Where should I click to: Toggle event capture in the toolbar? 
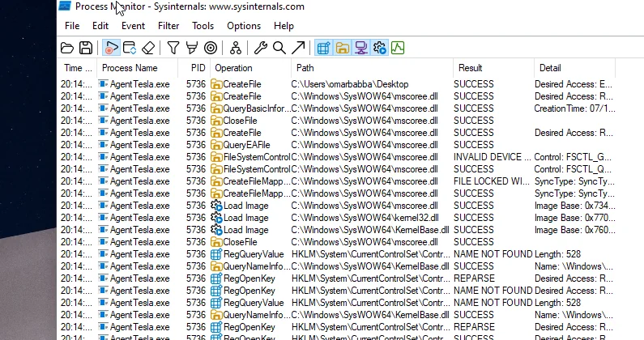tap(111, 48)
